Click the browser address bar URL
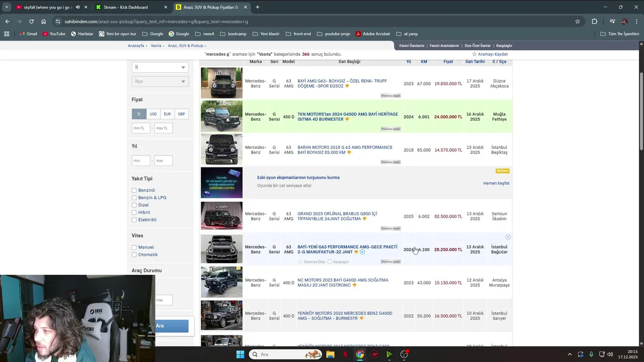Viewport: 644px width, 362px height. click(x=156, y=22)
